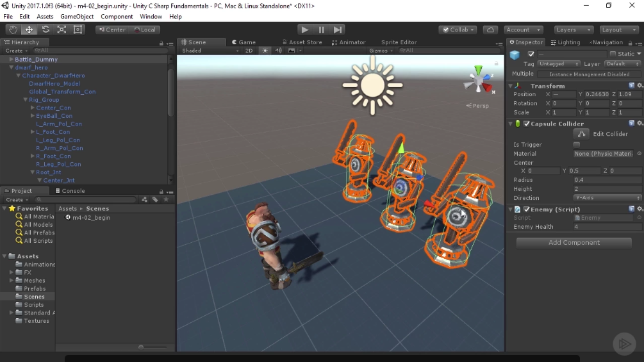
Task: Click search by type icon in Project
Action: coord(145,199)
